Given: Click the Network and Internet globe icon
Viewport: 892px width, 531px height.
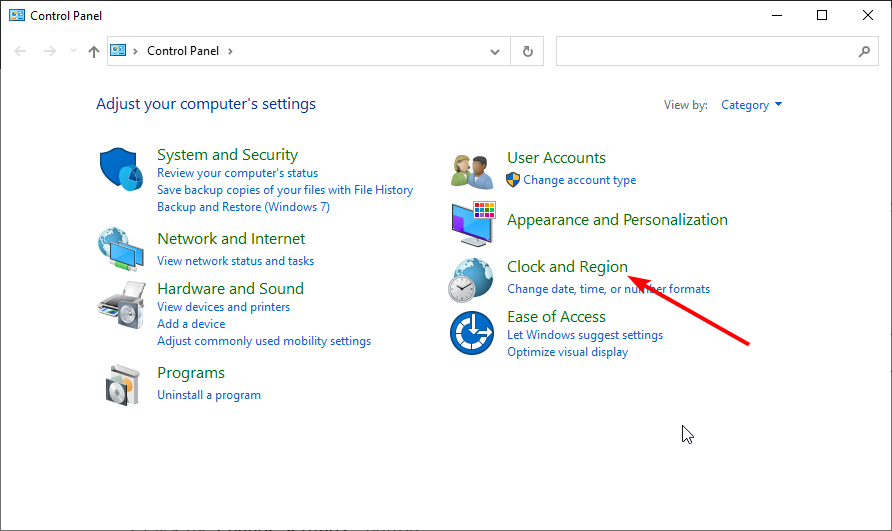Looking at the screenshot, I should coord(121,249).
